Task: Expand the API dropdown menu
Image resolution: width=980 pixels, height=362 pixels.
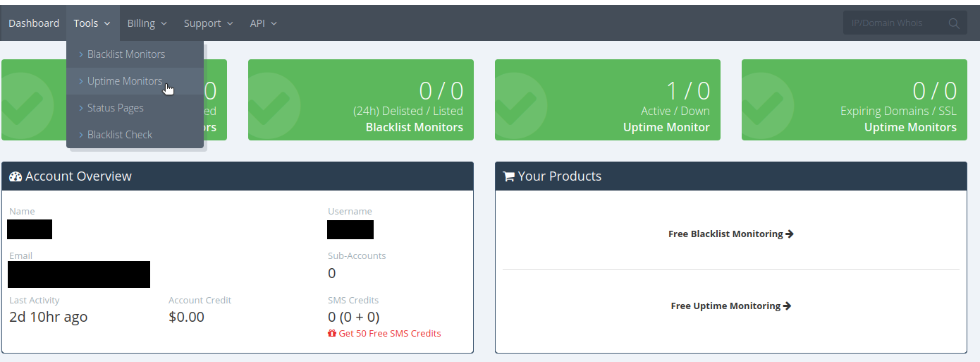Action: pos(263,23)
